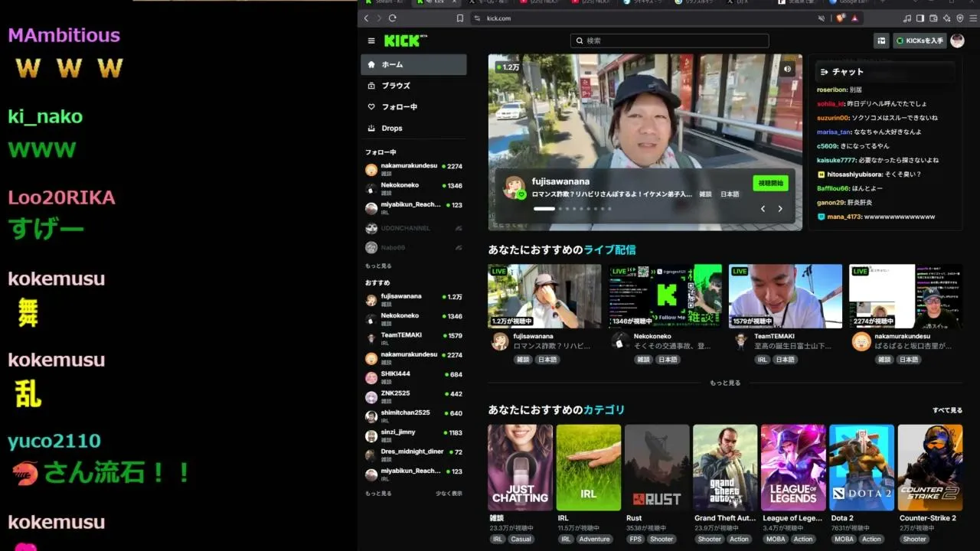The image size is (980, 551).
Task: Open the Just Chatting category card
Action: (521, 468)
